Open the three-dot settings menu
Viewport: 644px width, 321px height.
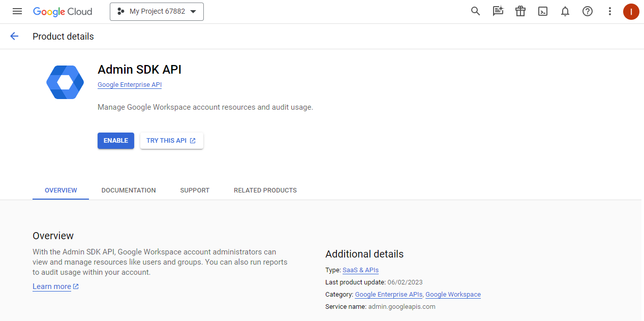click(x=610, y=11)
